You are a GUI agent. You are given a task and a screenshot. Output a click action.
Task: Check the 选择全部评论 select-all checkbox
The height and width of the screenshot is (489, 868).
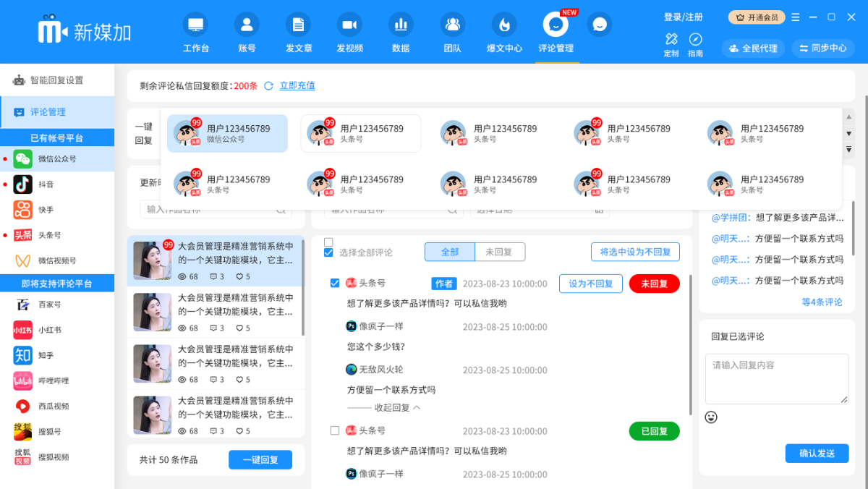[x=328, y=253]
